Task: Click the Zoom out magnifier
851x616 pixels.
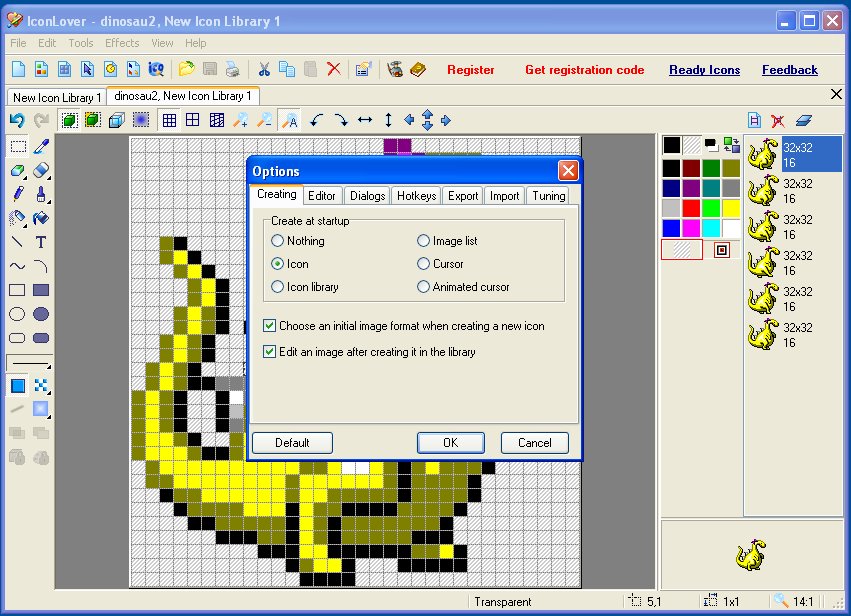Action: [x=264, y=120]
